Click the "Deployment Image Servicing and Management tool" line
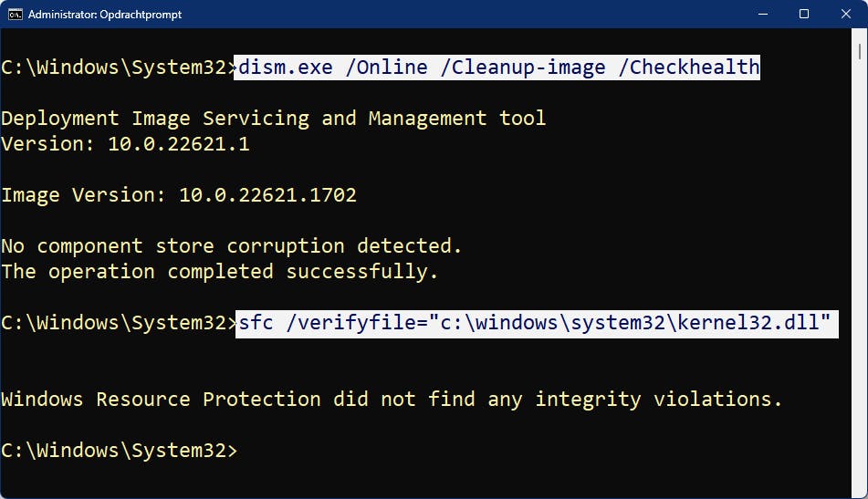This screenshot has width=868, height=499. coord(273,118)
